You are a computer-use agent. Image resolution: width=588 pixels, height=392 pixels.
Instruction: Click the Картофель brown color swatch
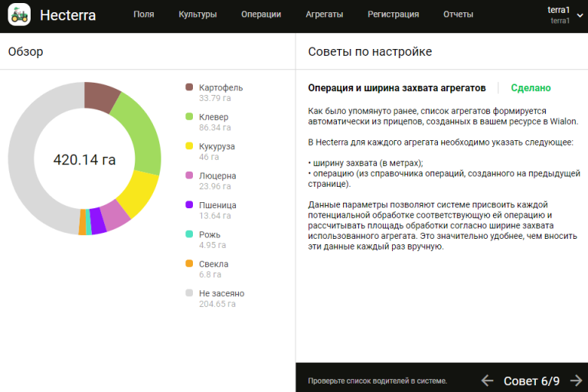tap(189, 87)
